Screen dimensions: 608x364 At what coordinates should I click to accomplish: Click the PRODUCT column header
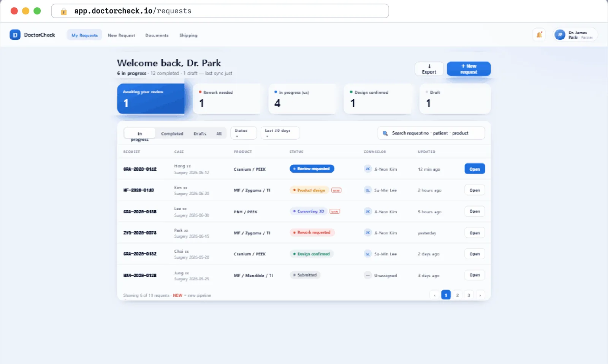point(243,152)
